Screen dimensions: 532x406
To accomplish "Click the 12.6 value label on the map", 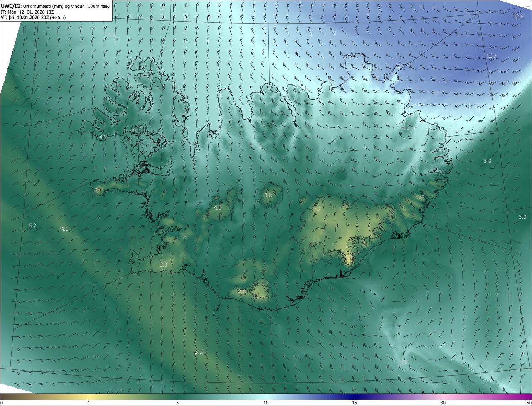I will pos(518,16).
